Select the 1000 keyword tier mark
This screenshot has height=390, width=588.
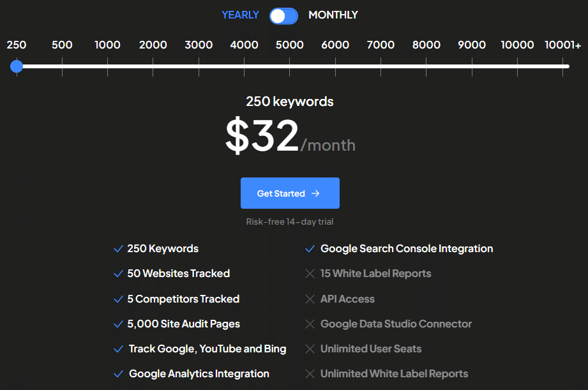(107, 66)
